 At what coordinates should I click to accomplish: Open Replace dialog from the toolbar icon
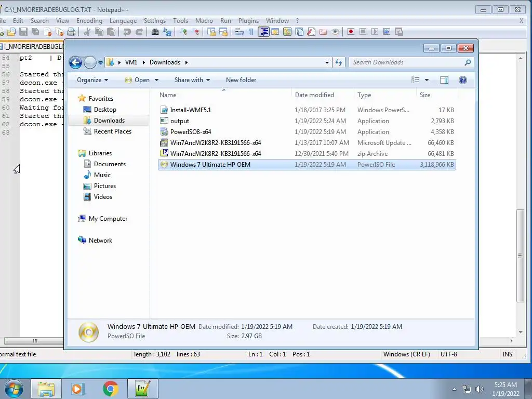167,32
